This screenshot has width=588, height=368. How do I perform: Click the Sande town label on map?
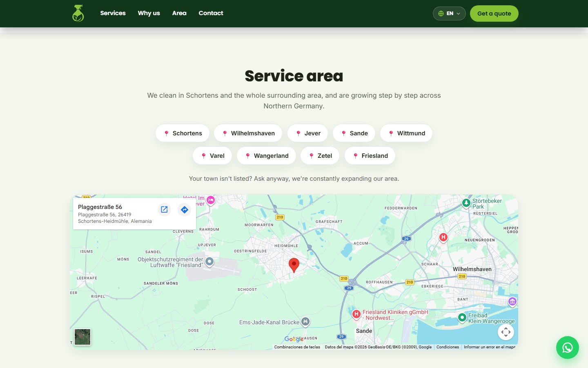point(364,331)
